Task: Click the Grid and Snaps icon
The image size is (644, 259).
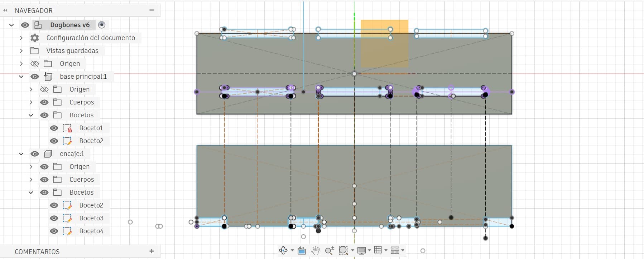Action: tap(378, 250)
